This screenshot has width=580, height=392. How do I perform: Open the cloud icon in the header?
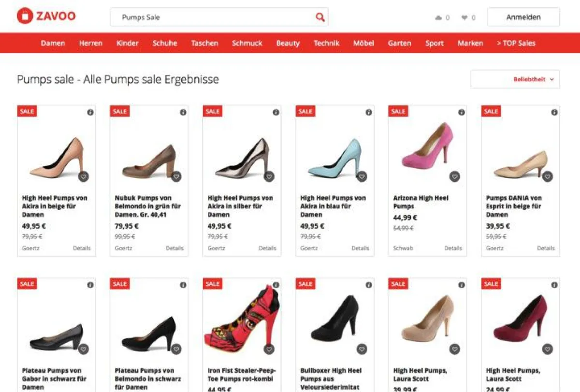pos(438,18)
